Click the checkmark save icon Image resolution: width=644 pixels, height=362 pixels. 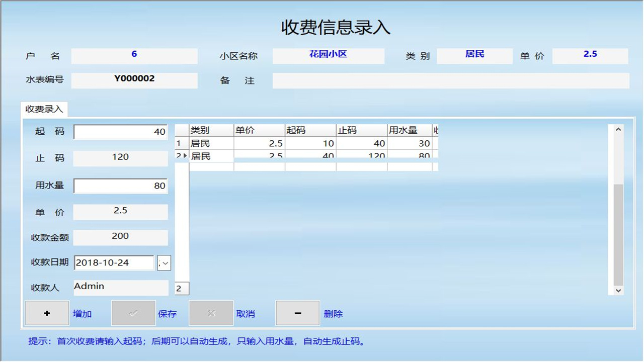pos(133,313)
